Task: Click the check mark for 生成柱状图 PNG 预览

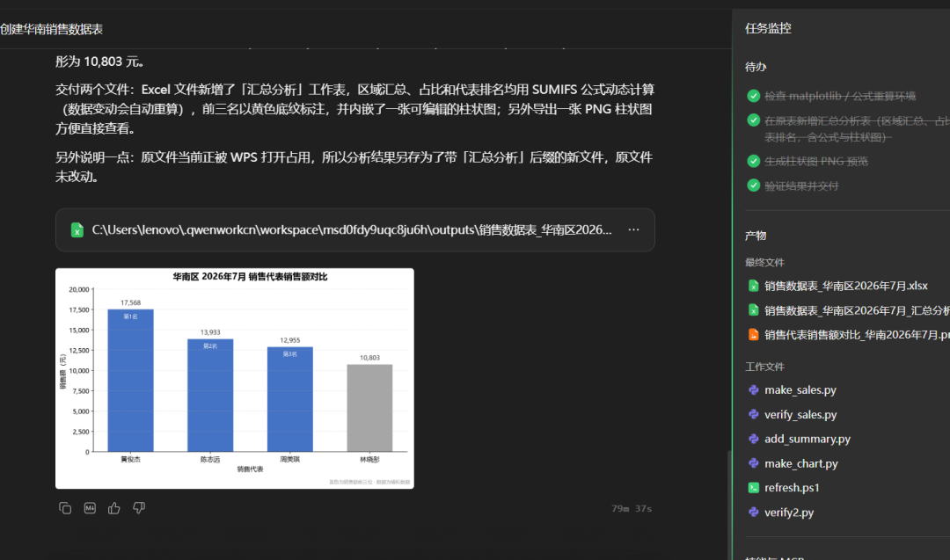Action: (753, 161)
